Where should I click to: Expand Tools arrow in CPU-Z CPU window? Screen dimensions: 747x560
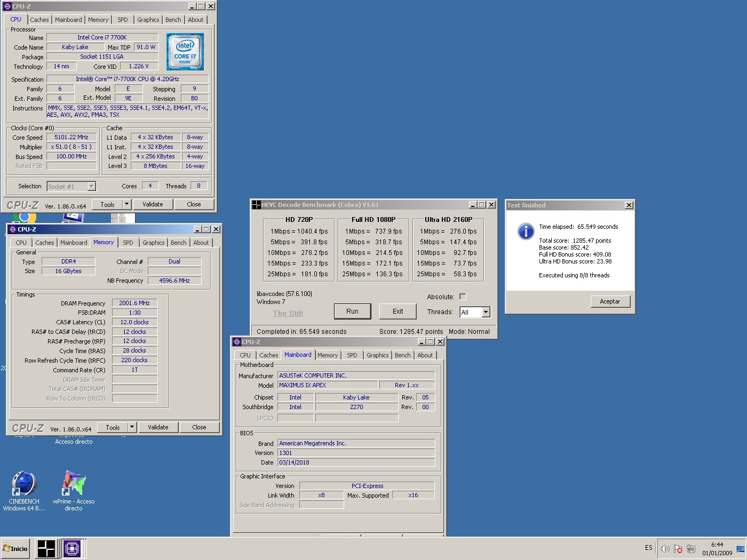pyautogui.click(x=126, y=204)
